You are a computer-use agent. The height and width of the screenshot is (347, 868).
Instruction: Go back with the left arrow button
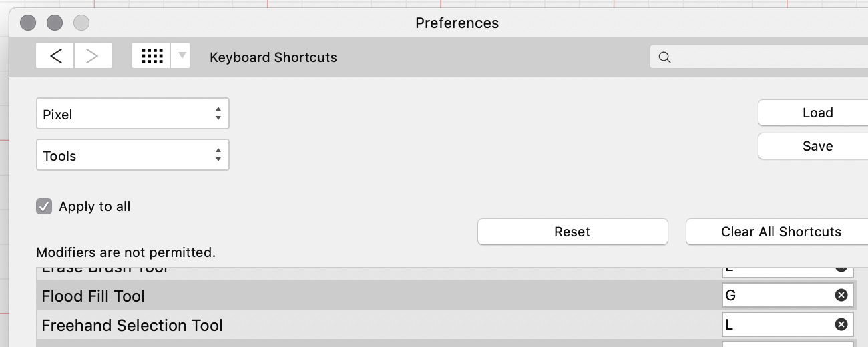click(x=55, y=57)
